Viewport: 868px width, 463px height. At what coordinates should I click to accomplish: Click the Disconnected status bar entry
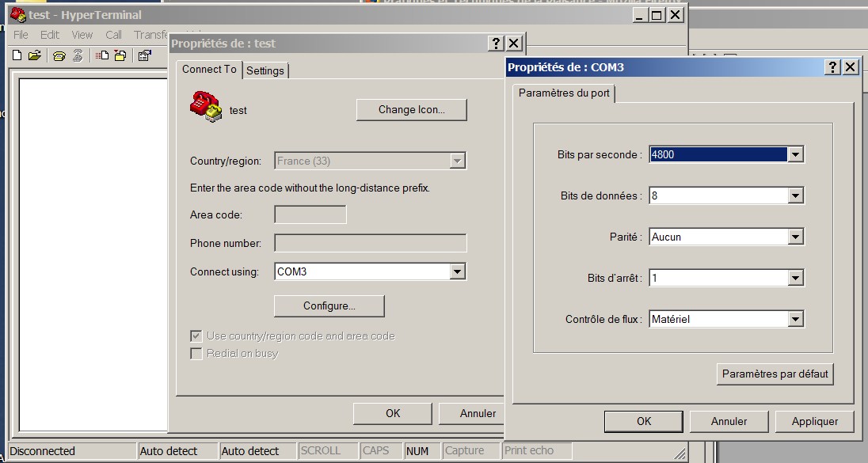click(x=72, y=451)
